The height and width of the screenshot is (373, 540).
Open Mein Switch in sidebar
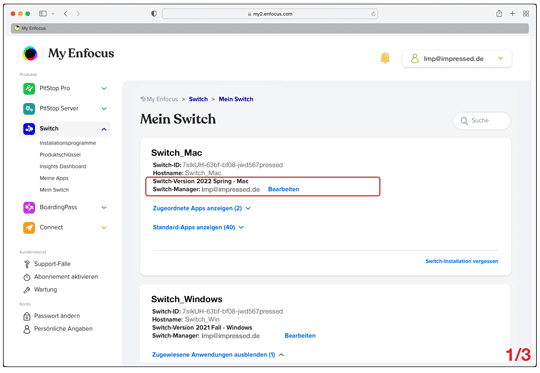(x=54, y=190)
